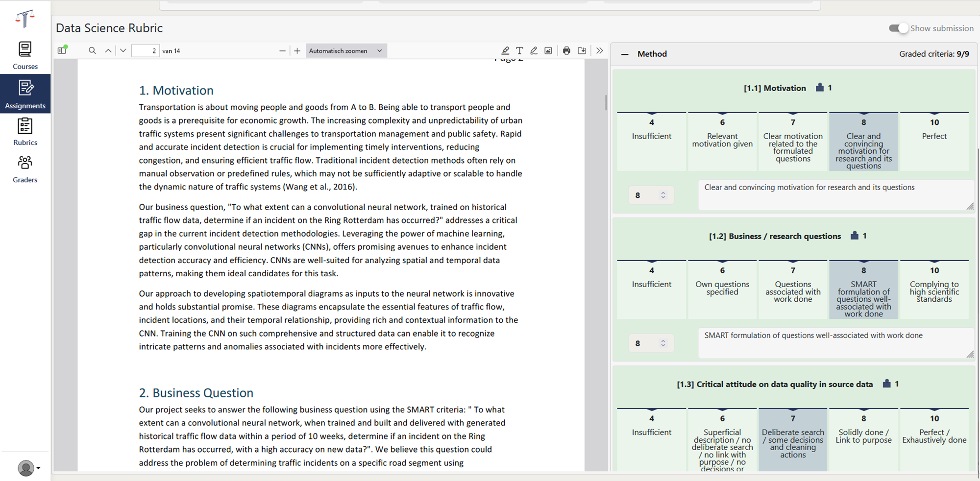Viewport: 980px width, 481px height.
Task: Select score 4 Insufficient for Motivation
Action: pyautogui.click(x=651, y=142)
